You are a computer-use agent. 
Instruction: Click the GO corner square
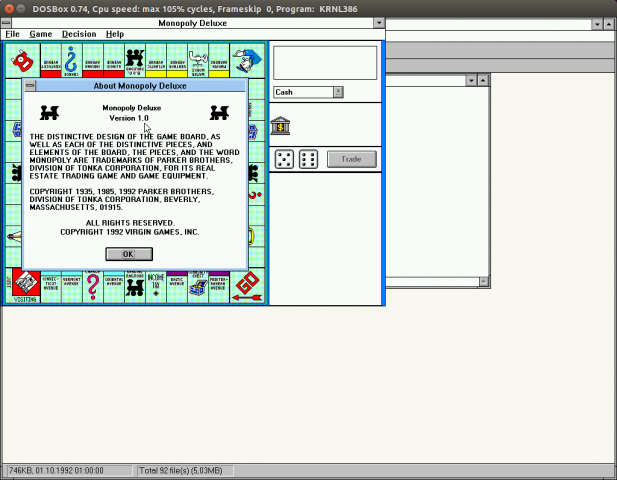pos(247,286)
